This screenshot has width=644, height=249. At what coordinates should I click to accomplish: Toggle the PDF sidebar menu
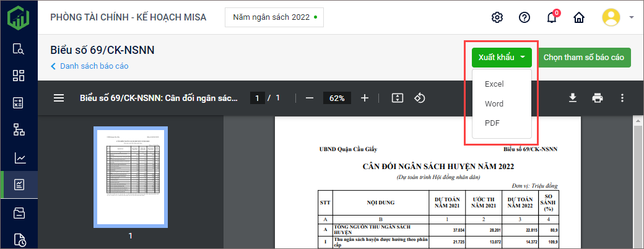click(x=59, y=98)
